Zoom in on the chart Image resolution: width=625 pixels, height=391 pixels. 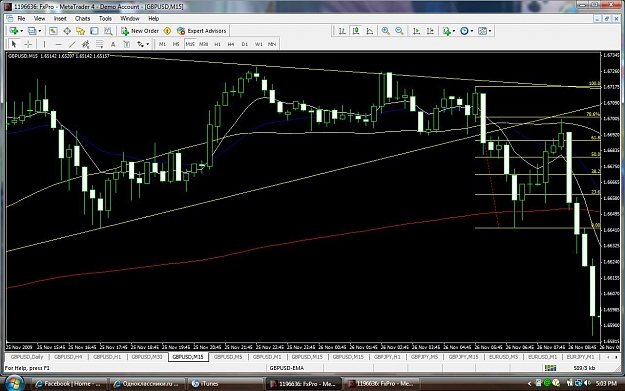[x=385, y=31]
